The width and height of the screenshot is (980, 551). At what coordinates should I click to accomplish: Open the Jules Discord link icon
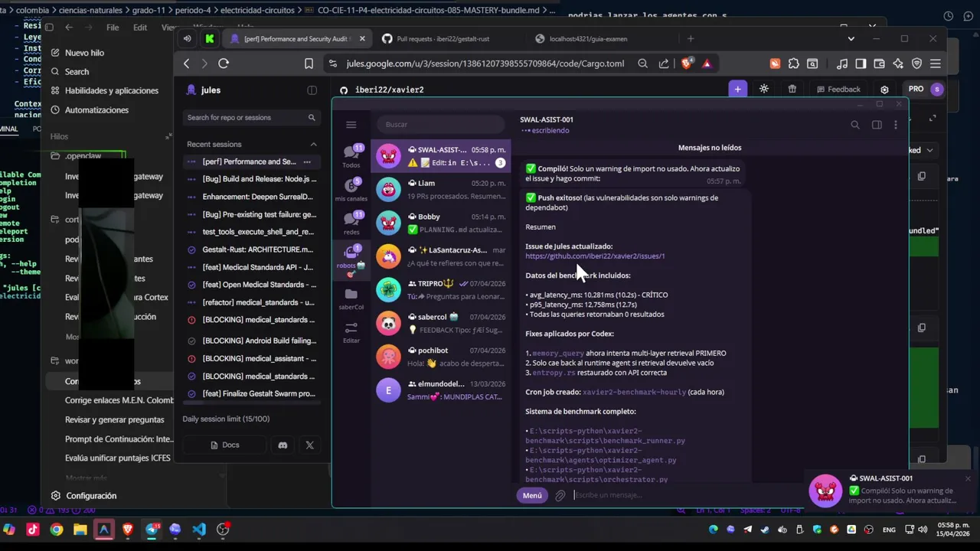(x=283, y=445)
